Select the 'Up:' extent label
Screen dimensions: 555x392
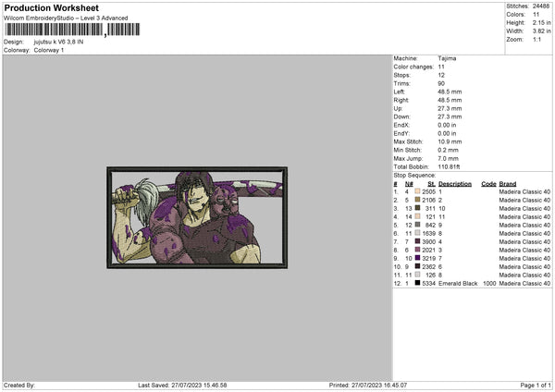398,108
